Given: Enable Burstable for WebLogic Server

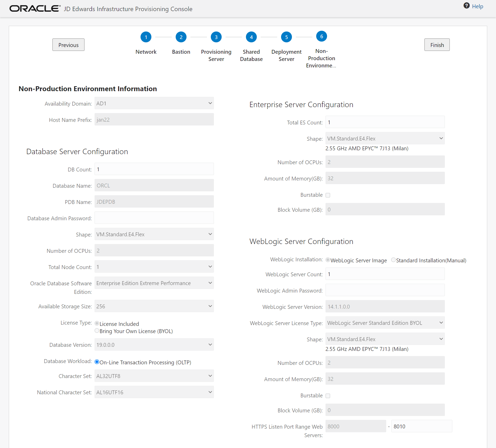Looking at the screenshot, I should point(328,396).
